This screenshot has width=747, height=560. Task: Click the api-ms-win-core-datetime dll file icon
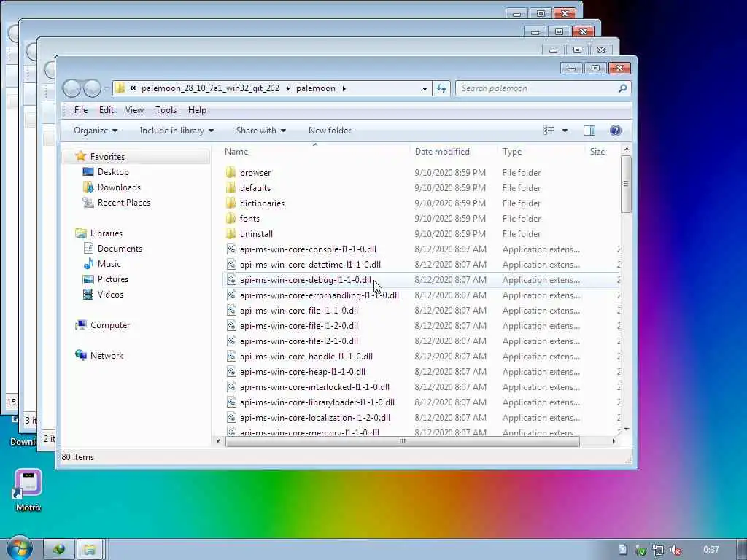231,264
